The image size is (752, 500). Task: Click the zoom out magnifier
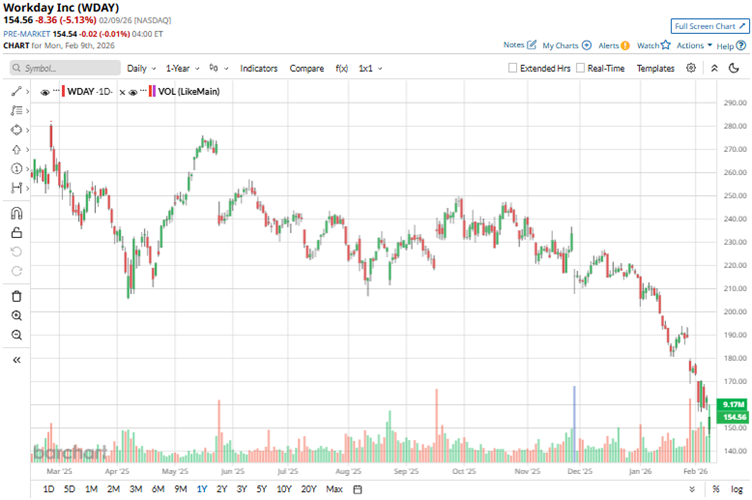tap(16, 335)
